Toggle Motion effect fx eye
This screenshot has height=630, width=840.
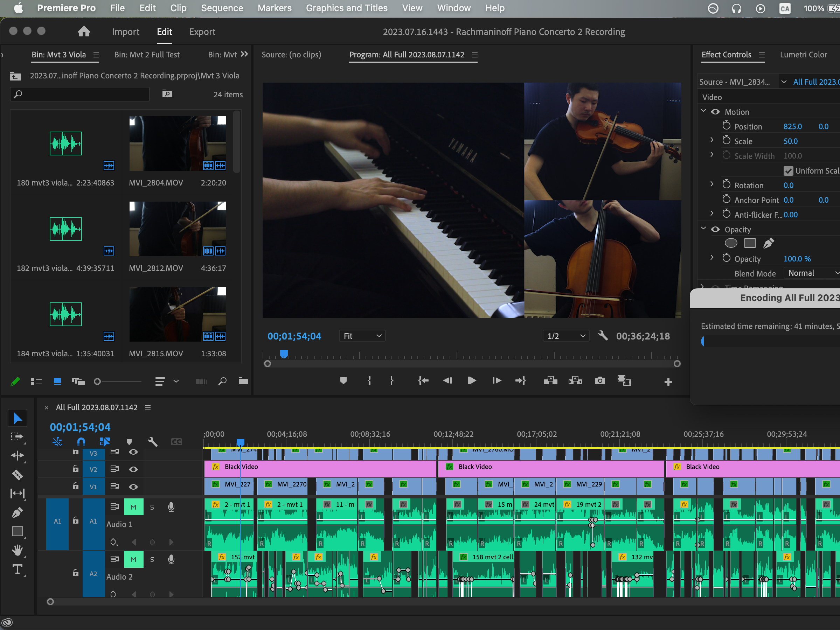[715, 112]
